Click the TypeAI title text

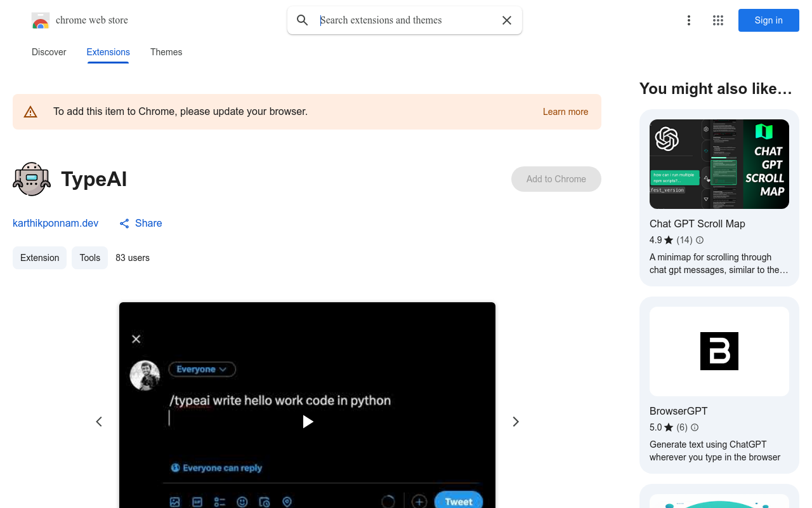[x=94, y=179]
